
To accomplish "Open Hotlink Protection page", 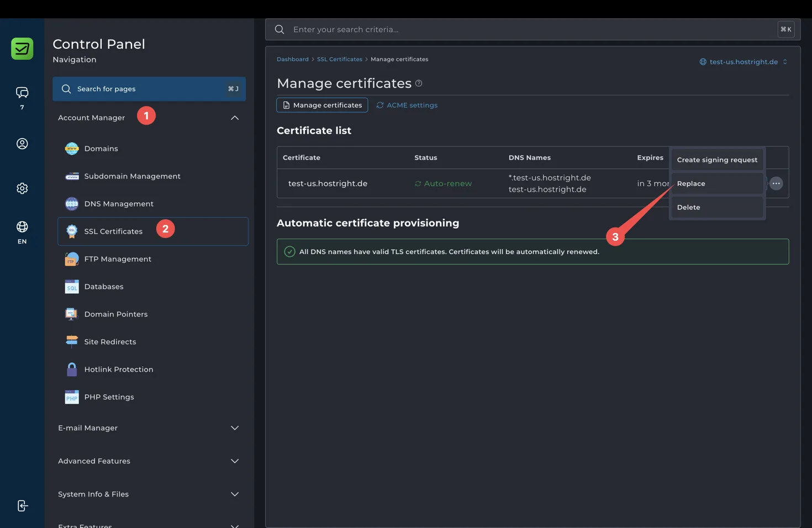I will pos(153,369).
